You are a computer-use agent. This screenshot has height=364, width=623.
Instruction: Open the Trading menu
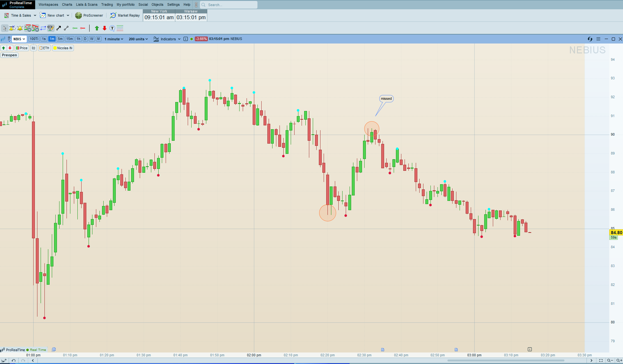[107, 4]
